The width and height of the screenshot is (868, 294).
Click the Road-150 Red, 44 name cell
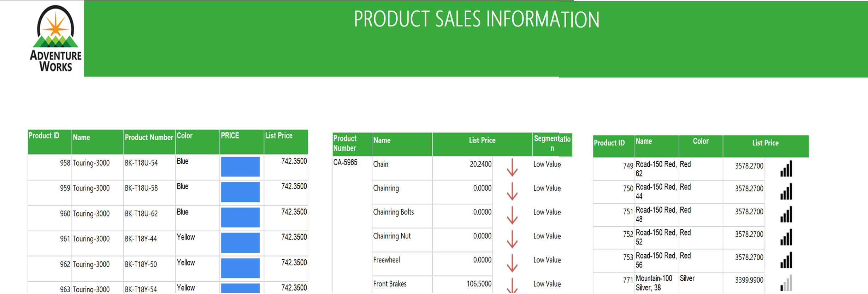(655, 191)
